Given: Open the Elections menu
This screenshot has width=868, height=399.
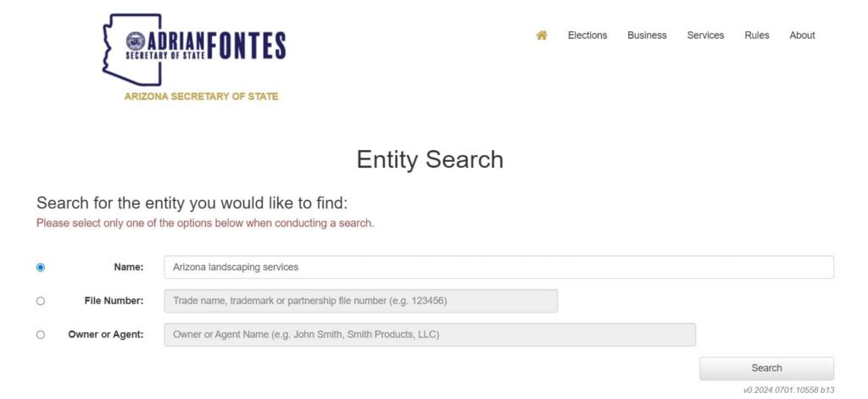Looking at the screenshot, I should click(x=587, y=36).
